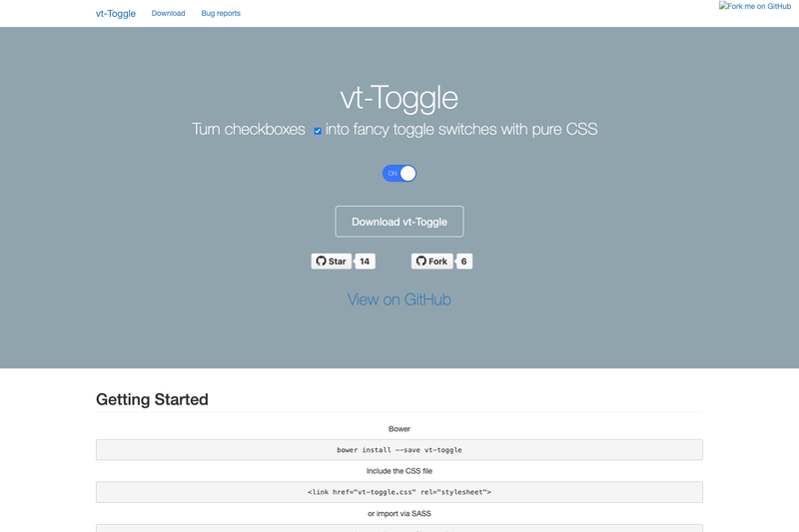799x532 pixels.
Task: Follow the View on GitHub link
Action: 399,299
